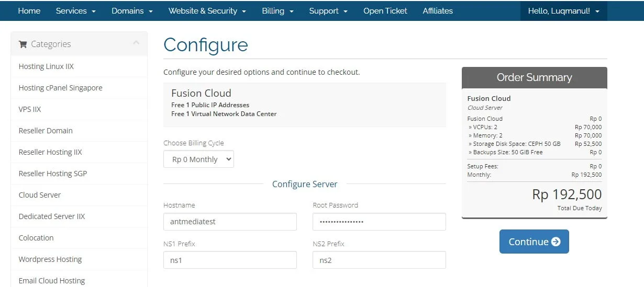The width and height of the screenshot is (644, 287).
Task: Open the Hello, Luqmanul account menu
Action: pyautogui.click(x=563, y=10)
